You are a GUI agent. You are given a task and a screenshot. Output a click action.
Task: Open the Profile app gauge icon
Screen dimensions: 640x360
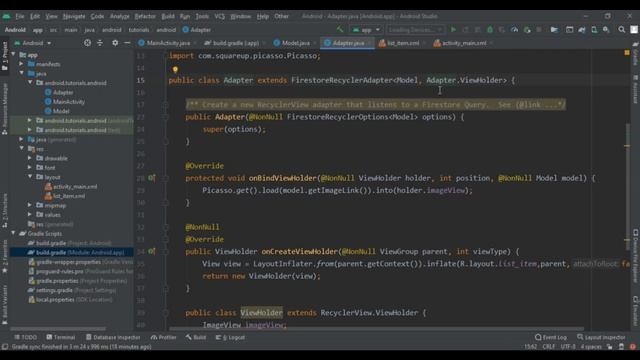click(x=514, y=30)
